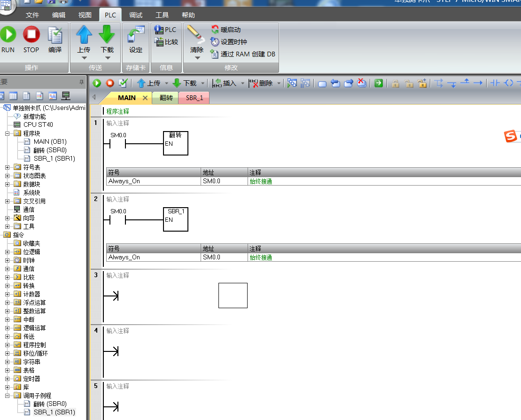521x420 pixels.
Task: Select SBR_1 (SBR1) under 程序块
Action: 54,159
